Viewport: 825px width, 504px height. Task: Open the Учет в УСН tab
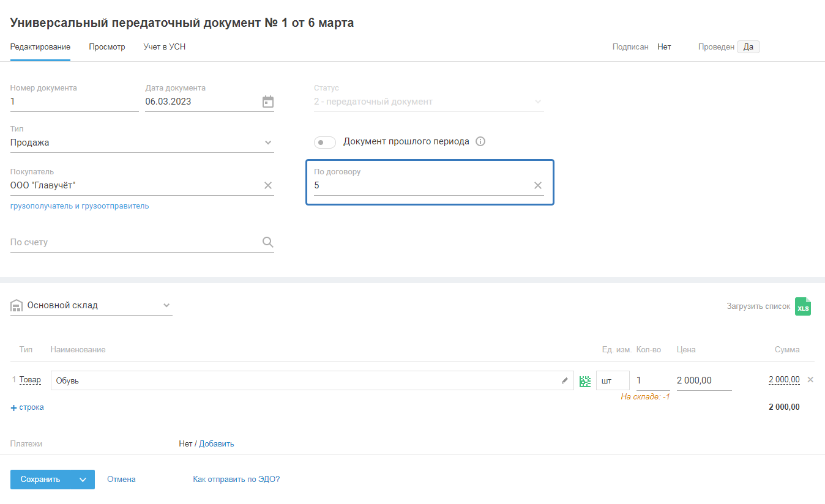[x=164, y=47]
